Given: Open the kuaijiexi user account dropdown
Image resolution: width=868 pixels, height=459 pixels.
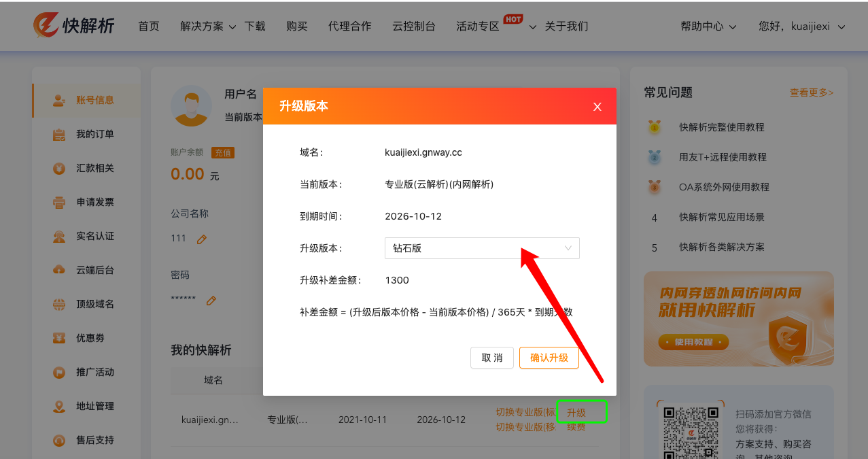Looking at the screenshot, I should click(801, 27).
